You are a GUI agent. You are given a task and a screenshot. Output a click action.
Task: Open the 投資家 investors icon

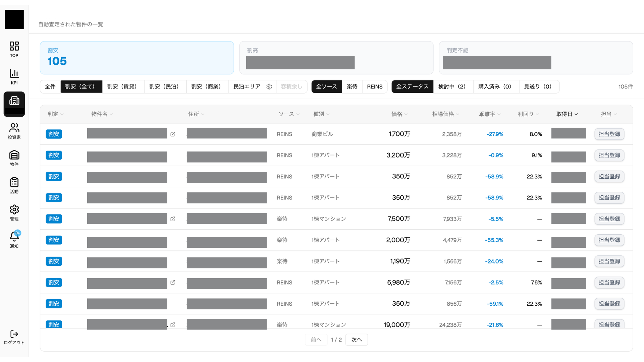14,131
